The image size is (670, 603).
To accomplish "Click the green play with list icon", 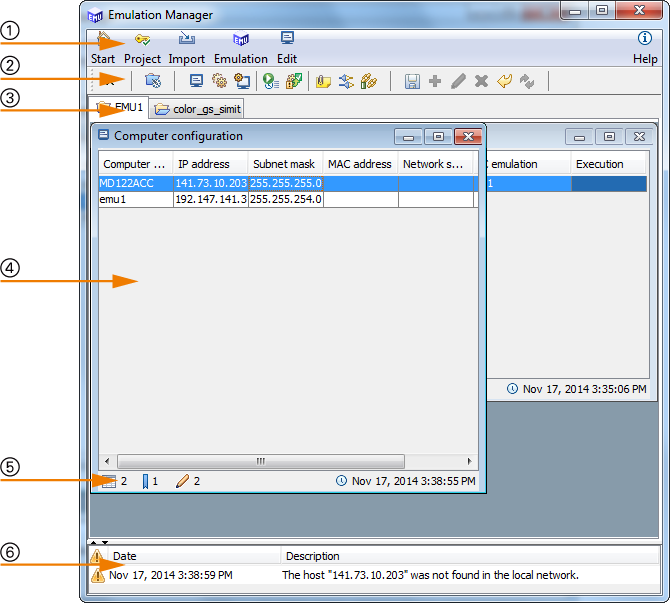I will click(270, 81).
